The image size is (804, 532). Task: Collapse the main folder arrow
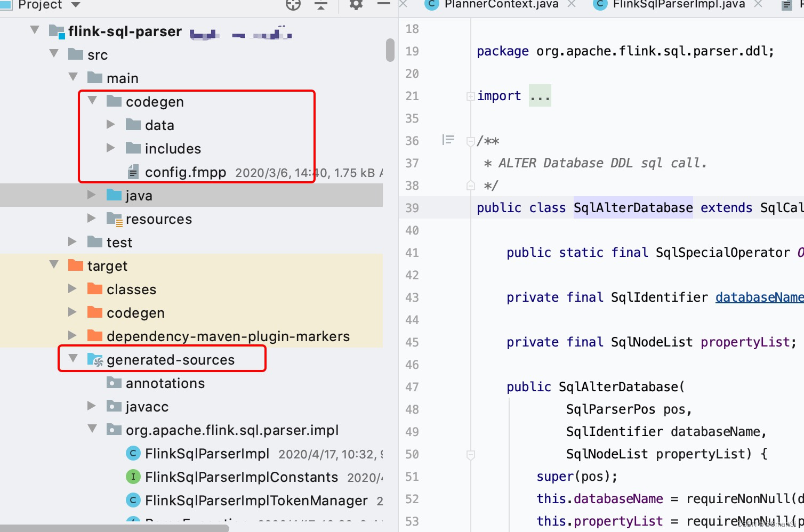(x=73, y=77)
